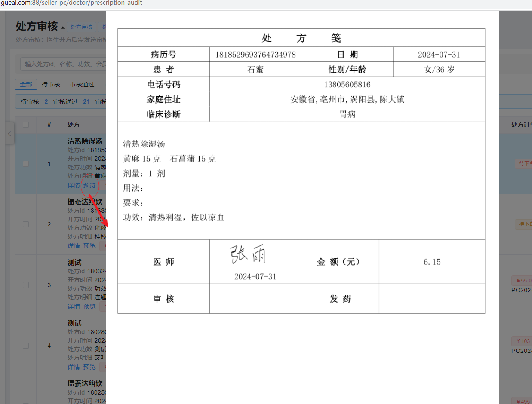
Task: Click the # column header
Action: 49,125
